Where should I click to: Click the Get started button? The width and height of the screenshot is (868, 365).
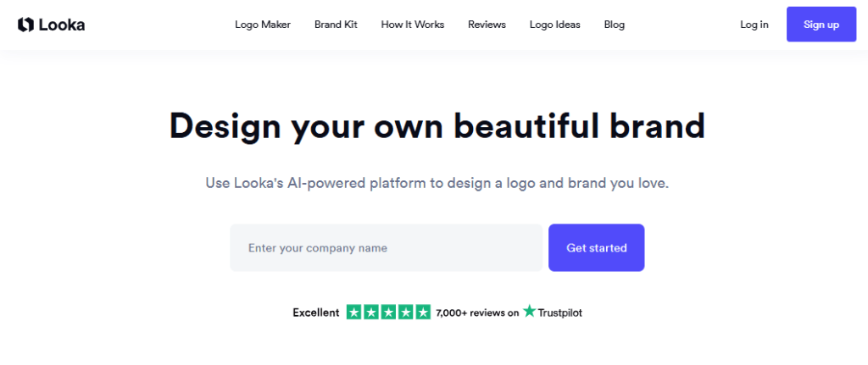[596, 248]
